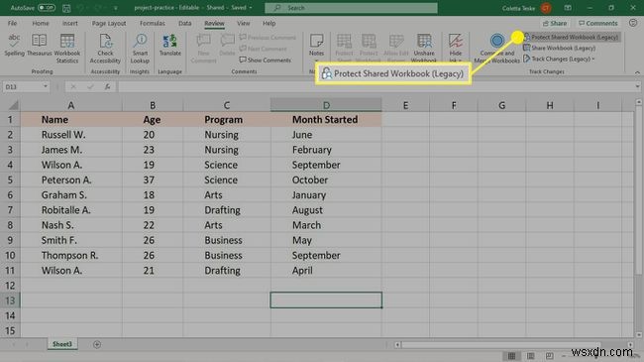The height and width of the screenshot is (362, 644).
Task: Click the Insert Function fx icon
Action: pyautogui.click(x=107, y=87)
